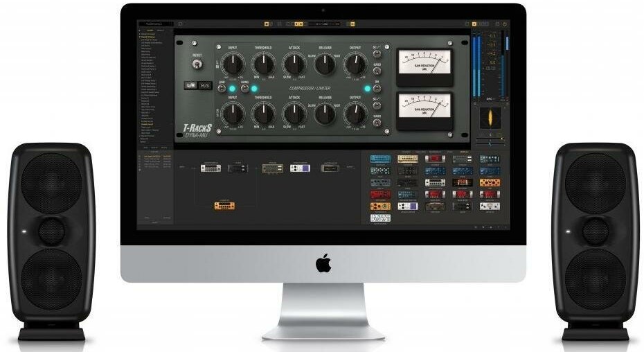Flip the RESET toggle switch
This screenshot has width=644, height=352.
coord(197,64)
